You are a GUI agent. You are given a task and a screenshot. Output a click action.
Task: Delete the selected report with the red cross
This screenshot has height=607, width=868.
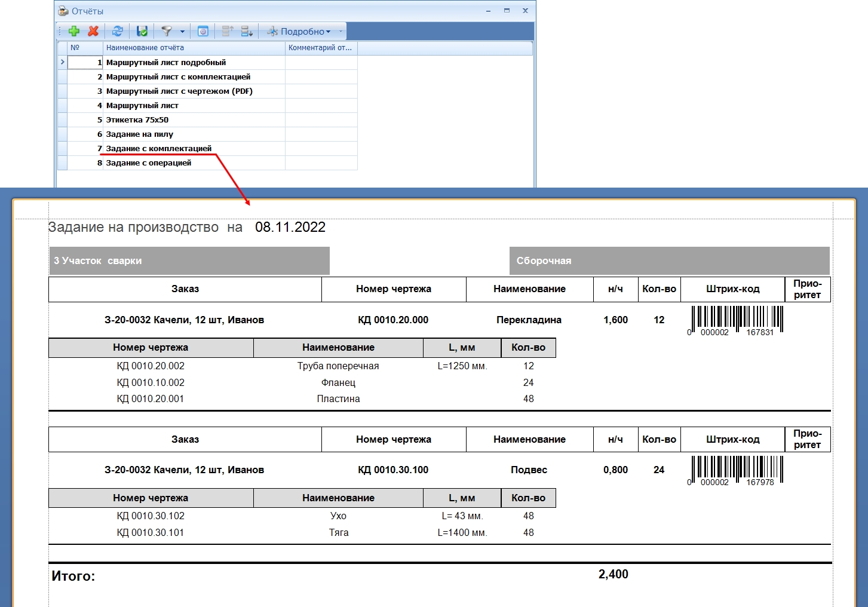[93, 31]
